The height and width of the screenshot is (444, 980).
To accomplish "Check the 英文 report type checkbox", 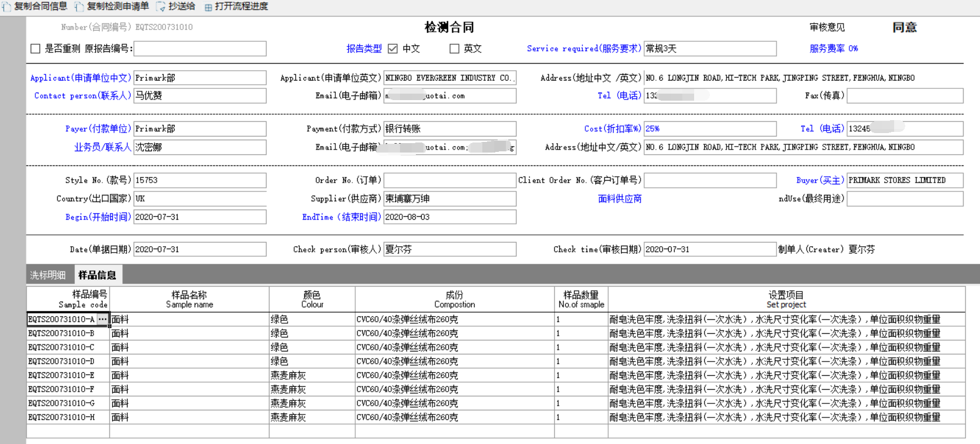I will click(x=454, y=48).
